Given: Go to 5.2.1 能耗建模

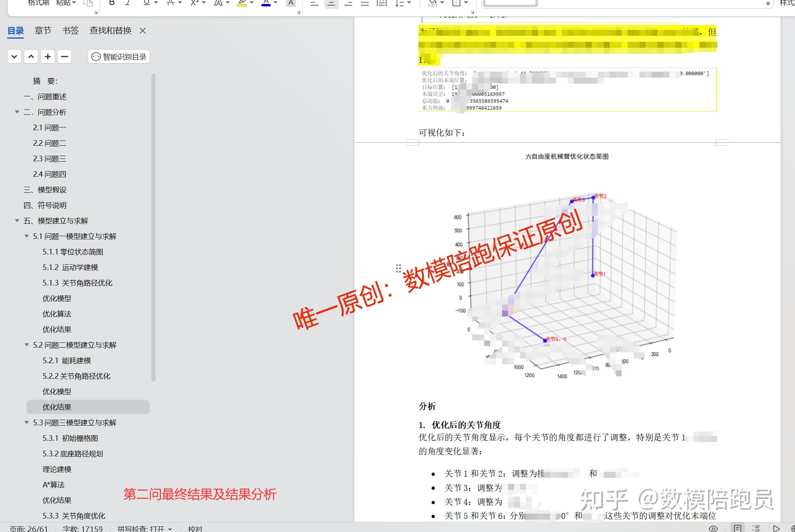Looking at the screenshot, I should [x=67, y=360].
